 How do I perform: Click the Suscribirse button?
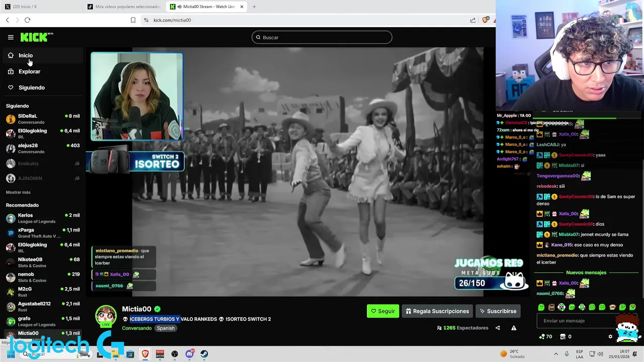click(x=498, y=311)
